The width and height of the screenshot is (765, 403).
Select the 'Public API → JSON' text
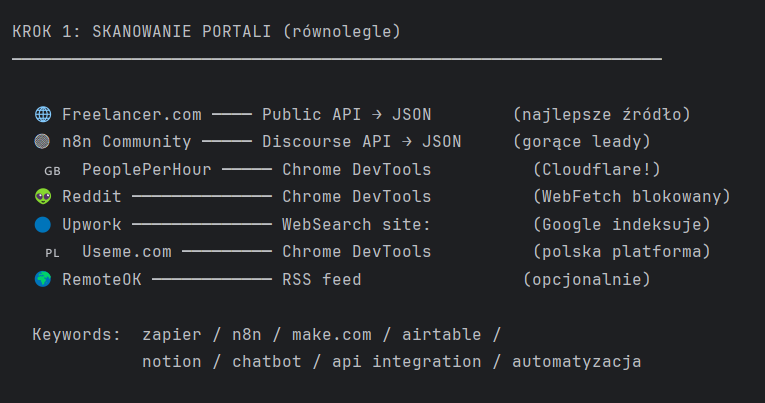point(346,114)
